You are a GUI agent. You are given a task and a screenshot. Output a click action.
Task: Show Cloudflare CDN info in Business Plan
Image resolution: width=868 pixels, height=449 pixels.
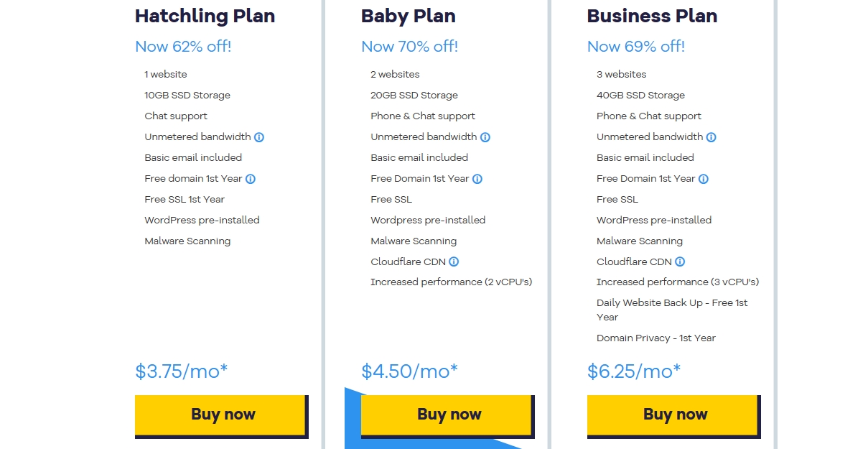[680, 262]
